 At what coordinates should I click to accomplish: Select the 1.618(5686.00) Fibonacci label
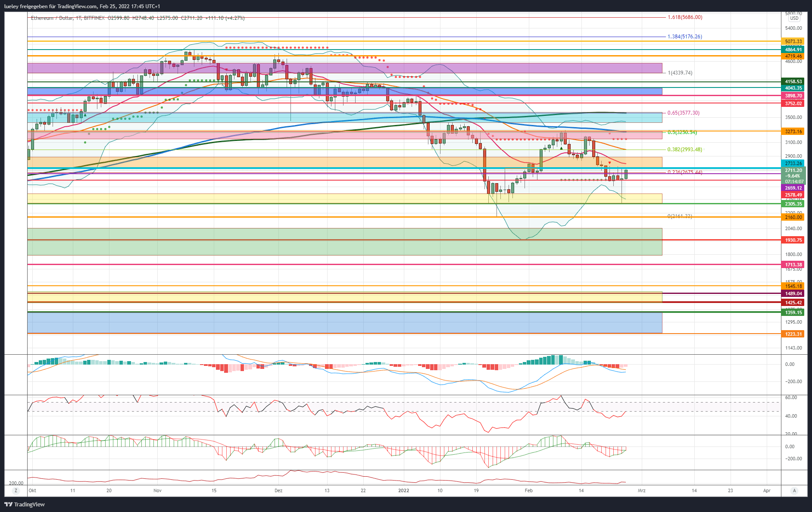click(x=685, y=17)
